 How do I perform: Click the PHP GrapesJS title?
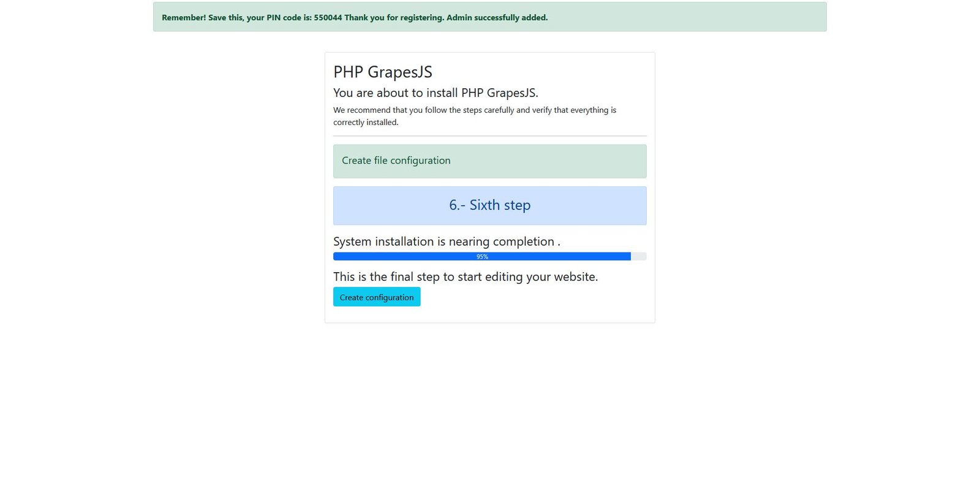383,72
